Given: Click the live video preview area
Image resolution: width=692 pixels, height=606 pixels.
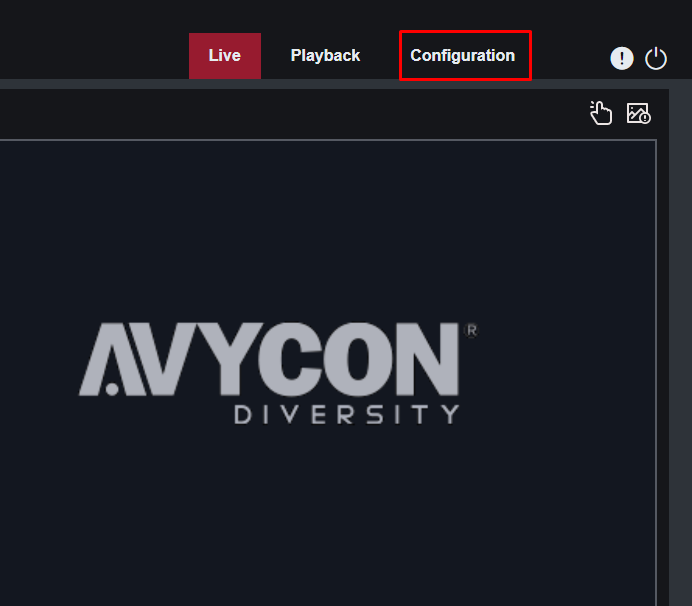Looking at the screenshot, I should (327, 373).
